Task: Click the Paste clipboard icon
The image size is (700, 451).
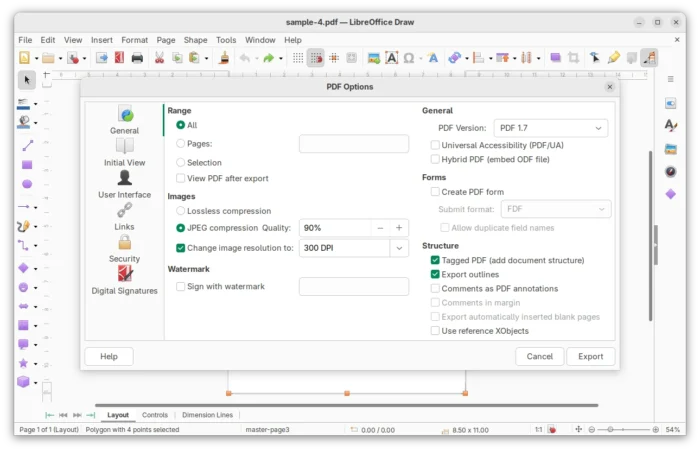Action: pyautogui.click(x=194, y=58)
